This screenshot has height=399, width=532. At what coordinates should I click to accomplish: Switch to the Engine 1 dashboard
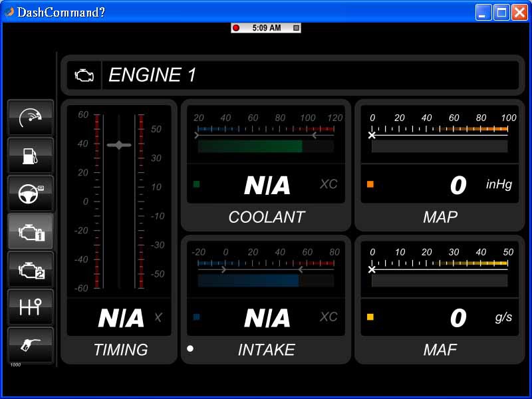pyautogui.click(x=31, y=231)
